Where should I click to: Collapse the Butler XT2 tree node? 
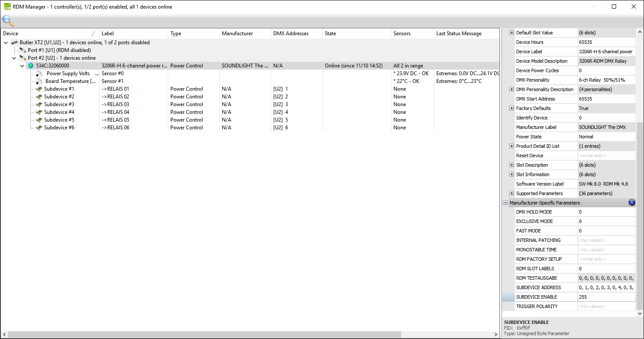coord(6,43)
